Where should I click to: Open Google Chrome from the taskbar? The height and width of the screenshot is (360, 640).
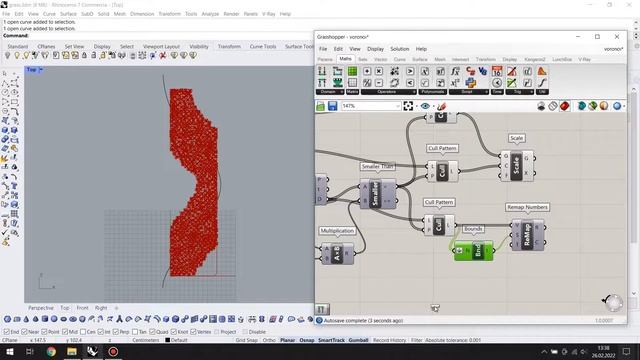coord(51,351)
